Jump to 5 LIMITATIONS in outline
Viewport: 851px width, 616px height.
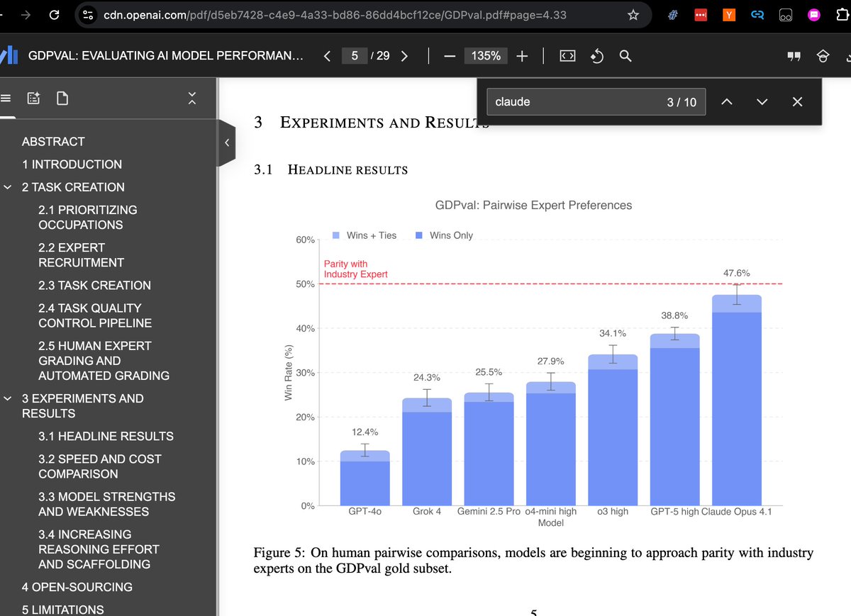[x=62, y=610]
